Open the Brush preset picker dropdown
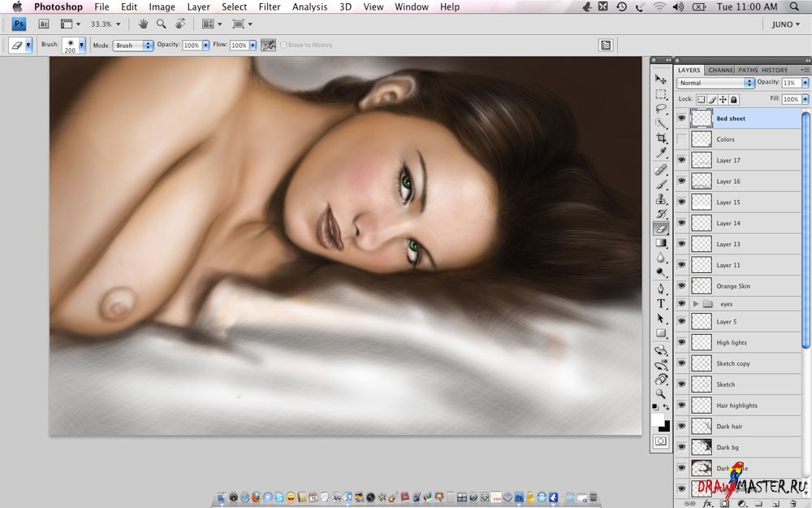The image size is (812, 508). 81,45
